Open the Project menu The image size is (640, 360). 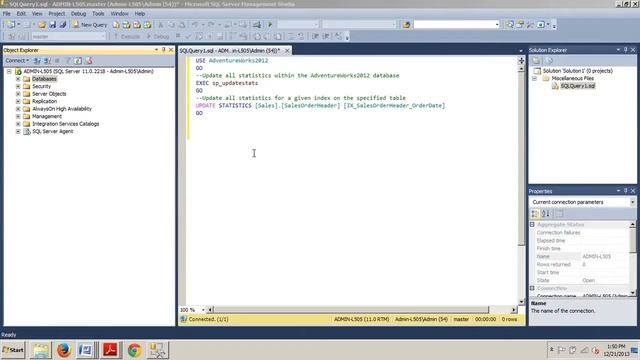click(x=57, y=13)
